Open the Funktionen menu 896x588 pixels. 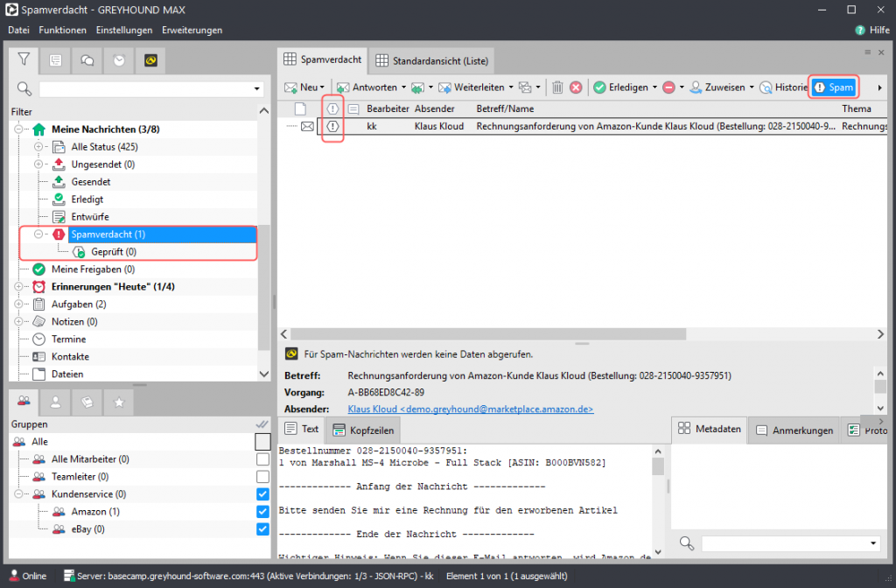62,31
